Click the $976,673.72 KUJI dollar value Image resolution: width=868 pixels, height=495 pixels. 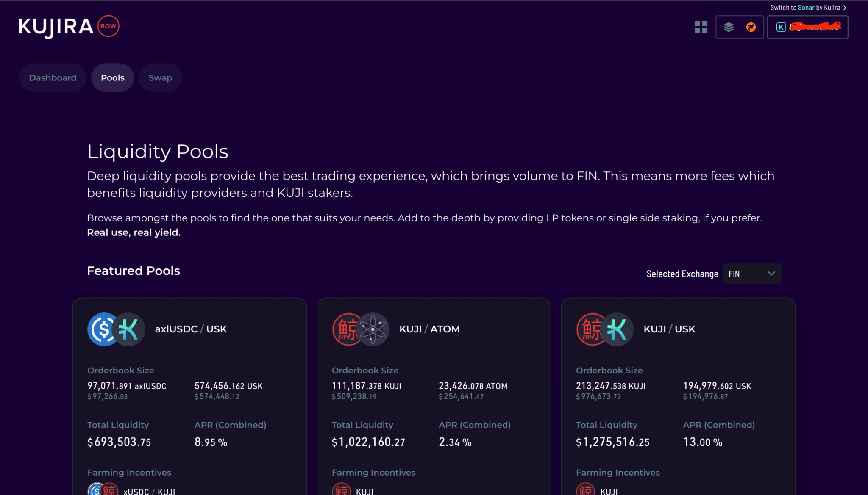[x=598, y=397]
